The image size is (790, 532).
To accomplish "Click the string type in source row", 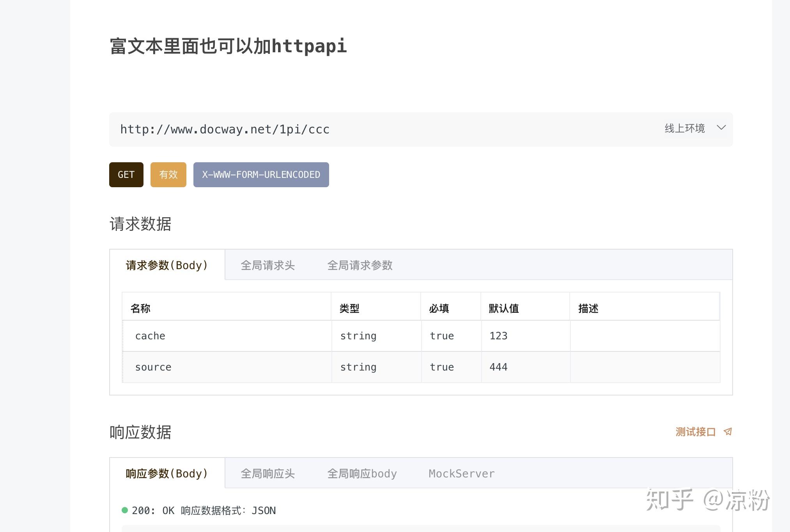I will pos(358,367).
